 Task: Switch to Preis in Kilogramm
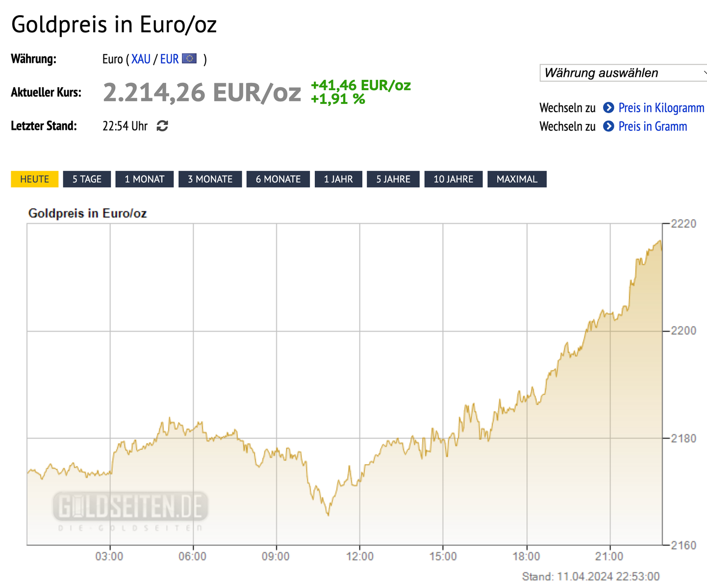(x=661, y=108)
